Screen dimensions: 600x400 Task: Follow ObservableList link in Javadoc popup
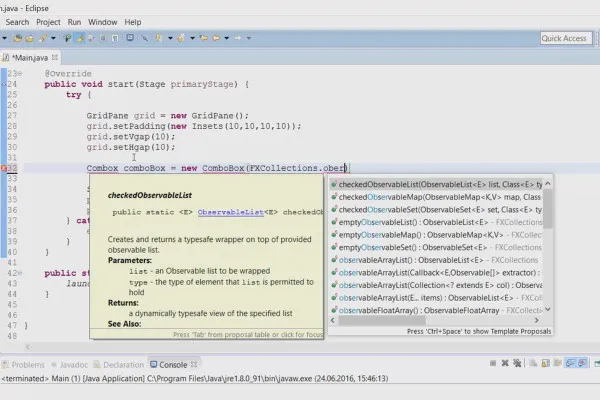point(230,212)
